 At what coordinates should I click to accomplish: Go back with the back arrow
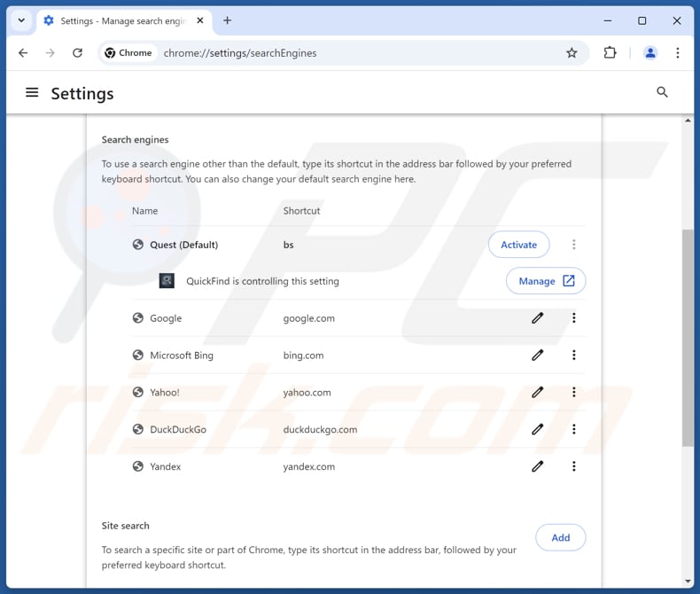point(23,52)
